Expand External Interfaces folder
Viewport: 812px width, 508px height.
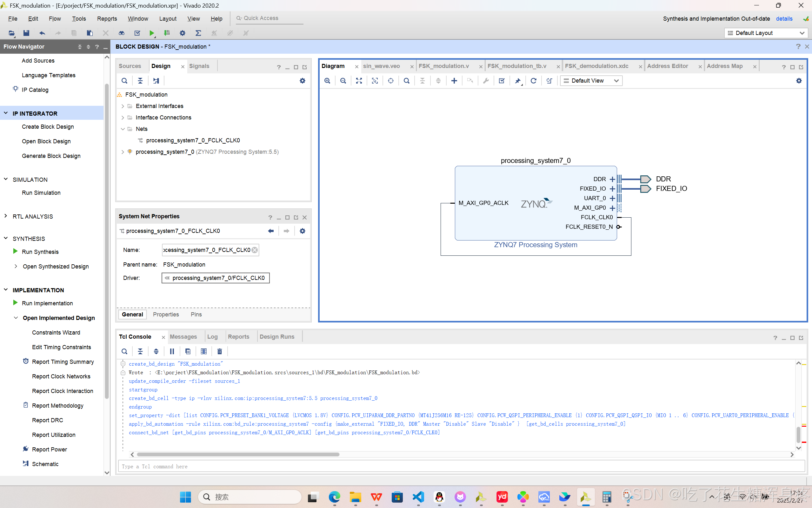[123, 106]
